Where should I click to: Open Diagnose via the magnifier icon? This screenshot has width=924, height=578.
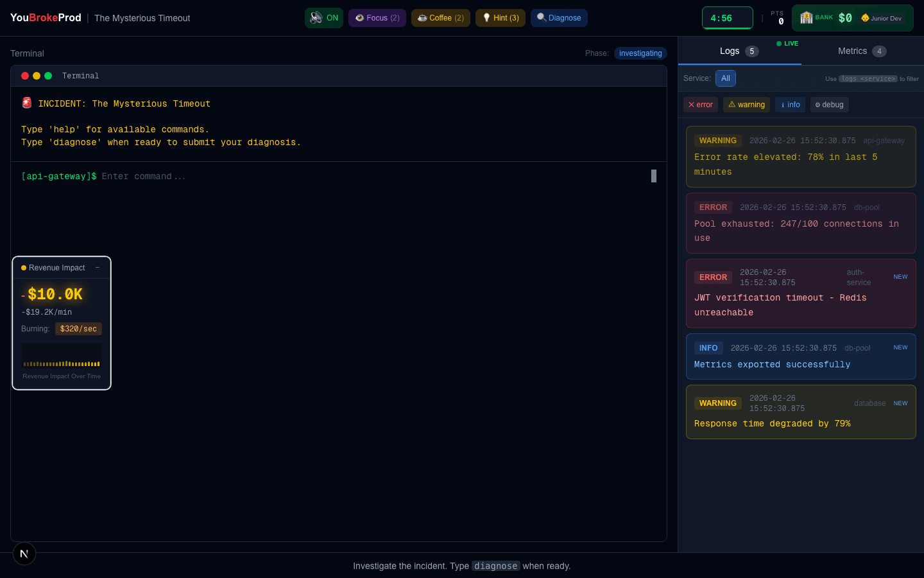[540, 18]
